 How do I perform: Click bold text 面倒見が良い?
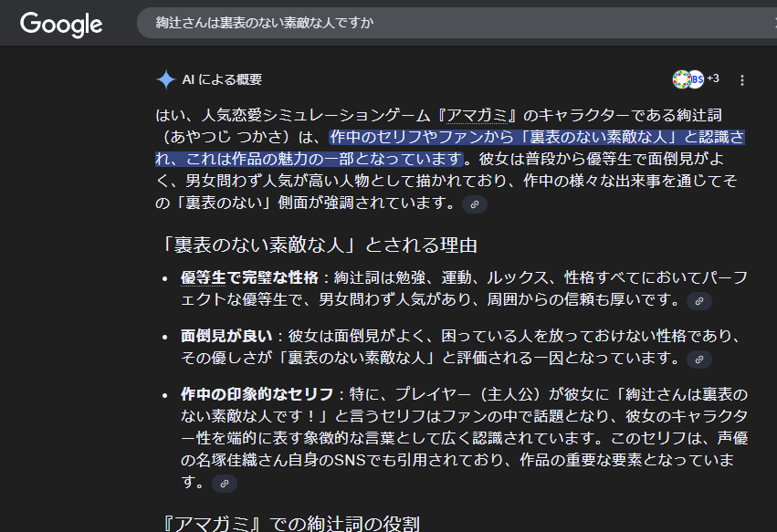click(226, 336)
